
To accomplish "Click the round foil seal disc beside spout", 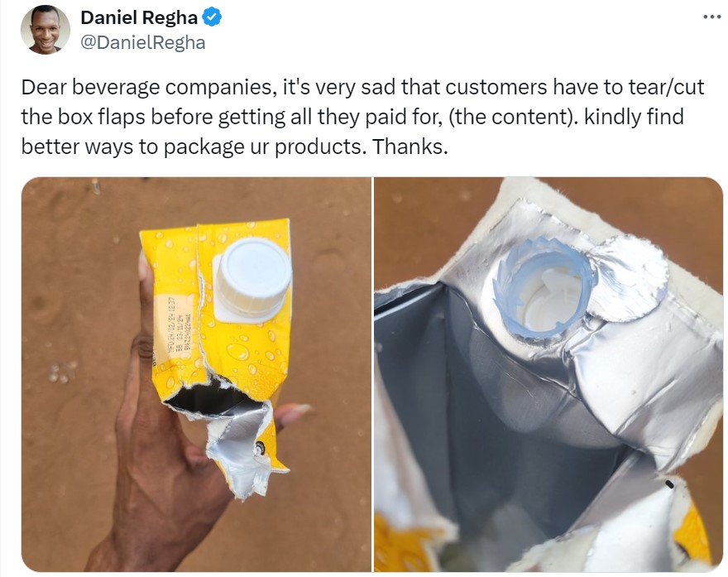I will pos(628,279).
